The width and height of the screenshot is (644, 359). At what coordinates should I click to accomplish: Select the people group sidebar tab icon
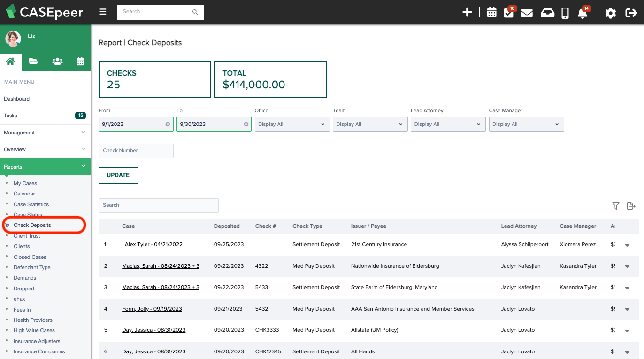(x=57, y=61)
